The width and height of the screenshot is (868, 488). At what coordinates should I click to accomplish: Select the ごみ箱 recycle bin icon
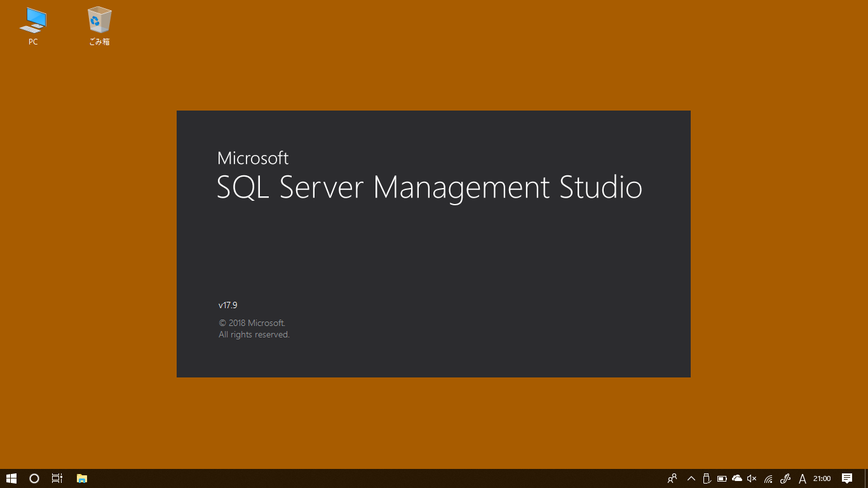[99, 26]
